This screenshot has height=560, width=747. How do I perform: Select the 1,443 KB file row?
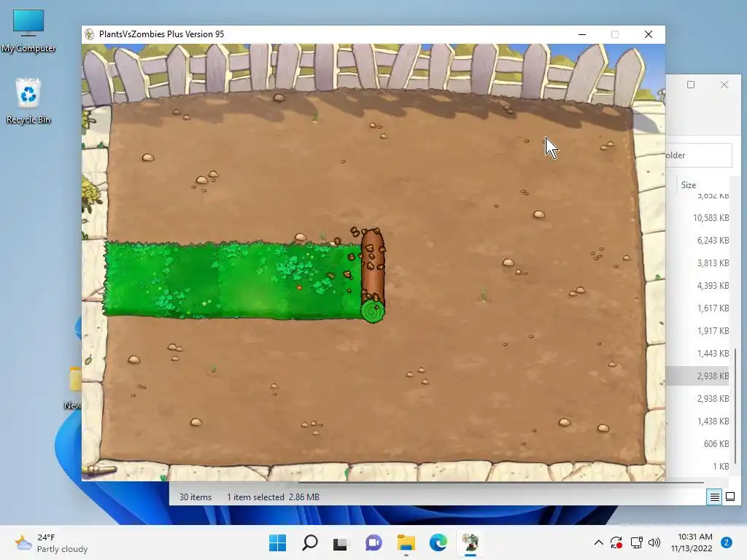pos(697,354)
